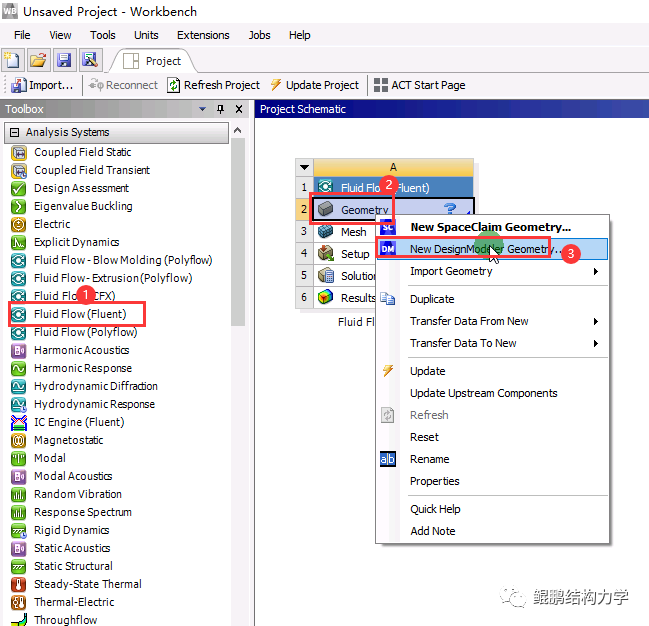
Task: Click the Modal system icon
Action: point(19,459)
